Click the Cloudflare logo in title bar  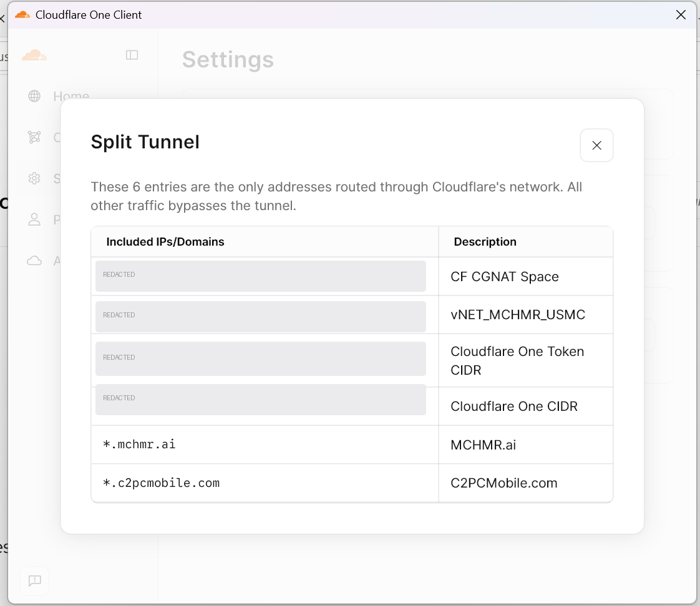pyautogui.click(x=22, y=15)
